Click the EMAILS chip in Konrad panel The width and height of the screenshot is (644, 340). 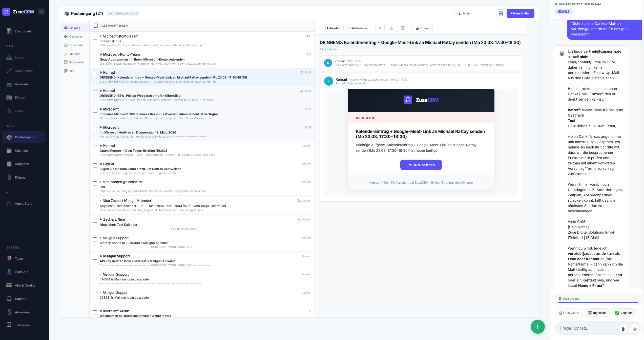[x=564, y=12]
